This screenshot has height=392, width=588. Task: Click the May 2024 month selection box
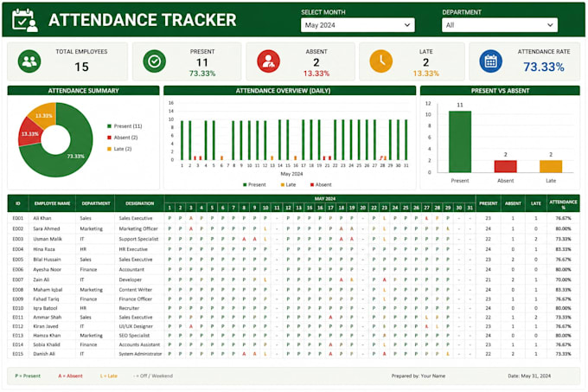pyautogui.click(x=357, y=25)
